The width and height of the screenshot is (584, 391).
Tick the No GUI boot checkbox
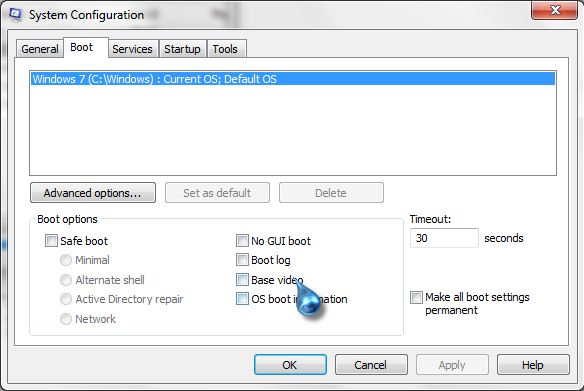(242, 241)
